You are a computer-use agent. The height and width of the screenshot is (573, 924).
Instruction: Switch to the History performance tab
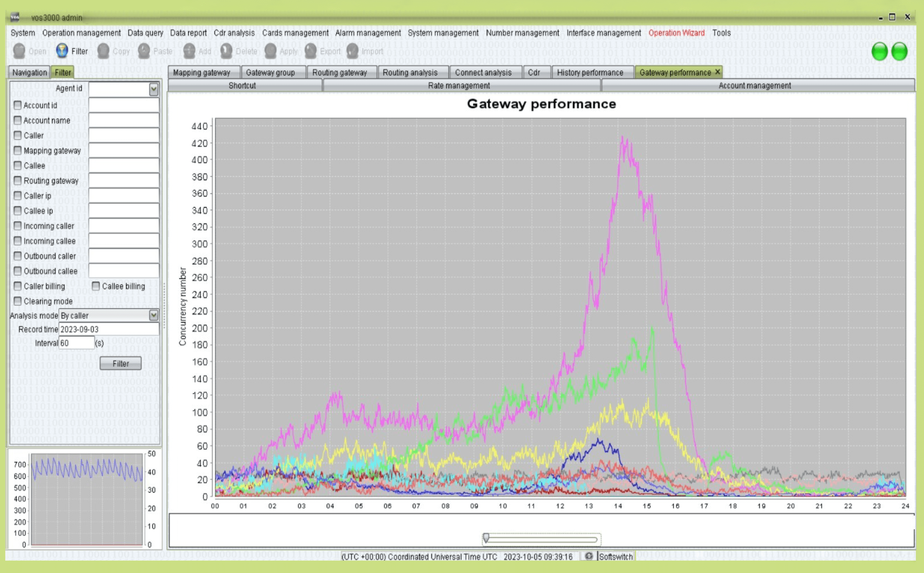click(x=593, y=72)
